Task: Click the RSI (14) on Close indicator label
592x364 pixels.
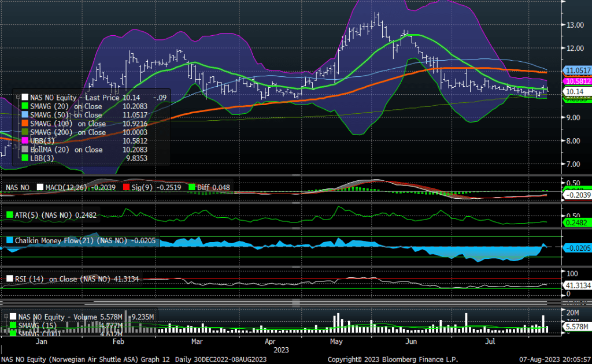Action: [62, 279]
